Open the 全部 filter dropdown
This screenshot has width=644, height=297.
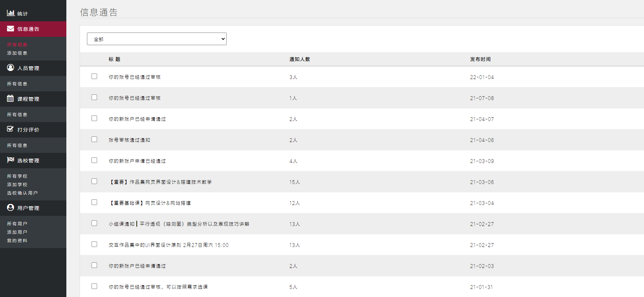[x=157, y=39]
